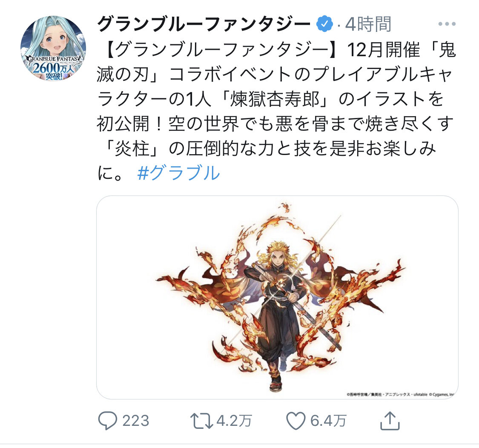
Task: Select the tweet body text to open details
Action: [x=276, y=111]
